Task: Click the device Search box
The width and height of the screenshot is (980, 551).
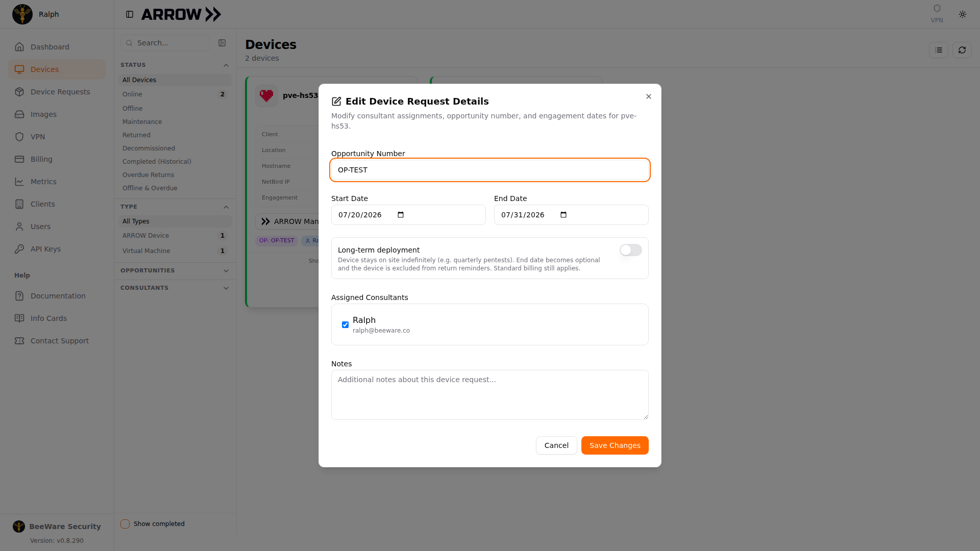Action: click(165, 43)
